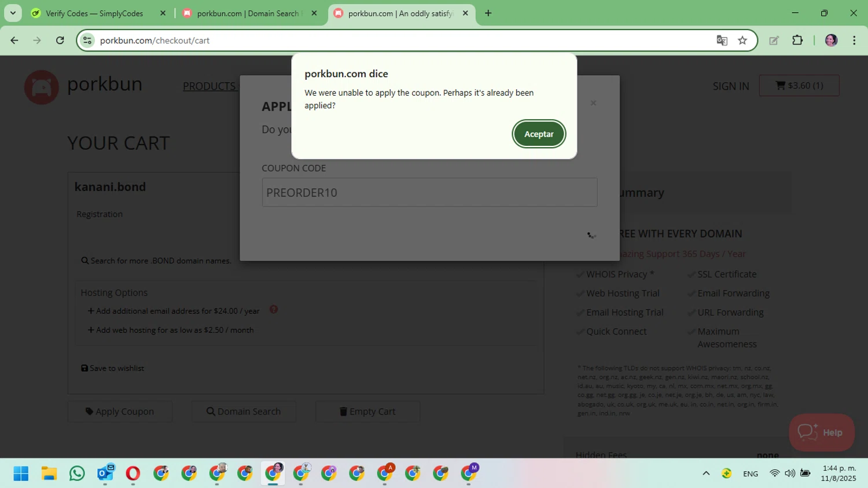Add additional email address for $24.00 / year
Image resolution: width=868 pixels, height=488 pixels.
(174, 311)
